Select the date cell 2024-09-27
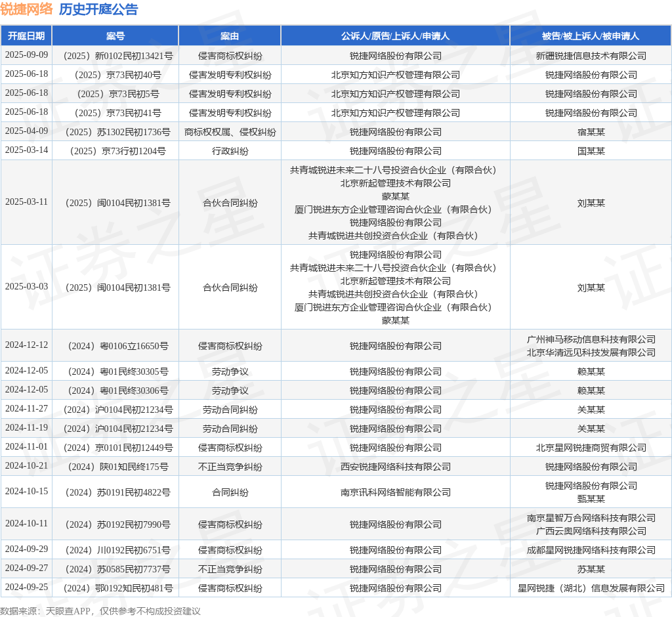Viewport: 672px width, 617px height. pyautogui.click(x=26, y=568)
